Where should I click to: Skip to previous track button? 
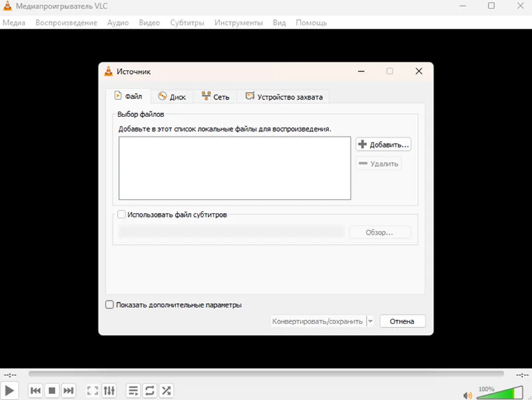(x=36, y=391)
